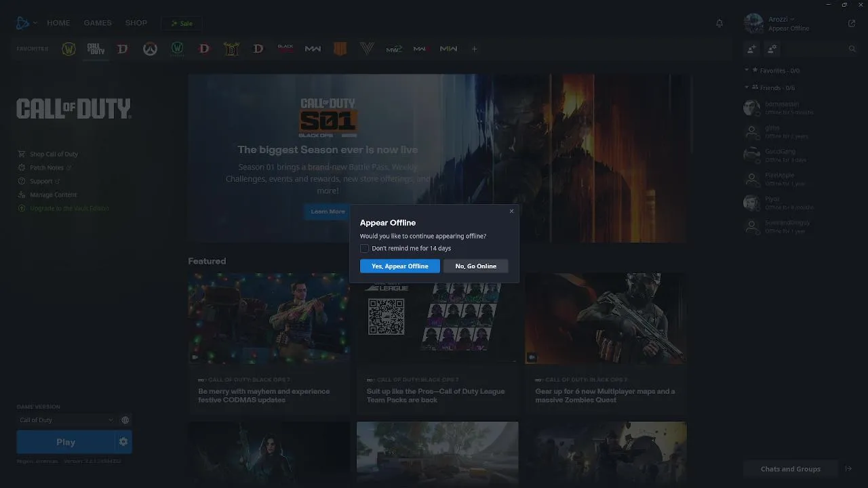The height and width of the screenshot is (488, 868).
Task: Open the Overwatch favorite icon
Action: coord(150,49)
